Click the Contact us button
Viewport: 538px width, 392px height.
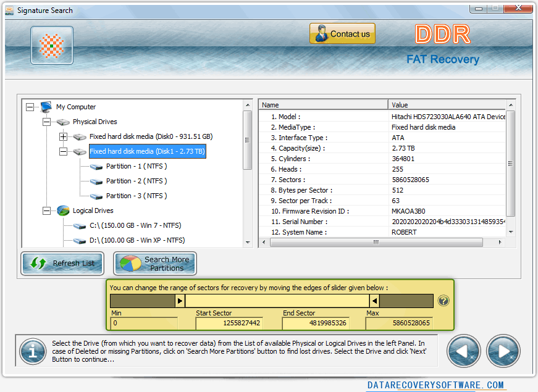tap(342, 33)
